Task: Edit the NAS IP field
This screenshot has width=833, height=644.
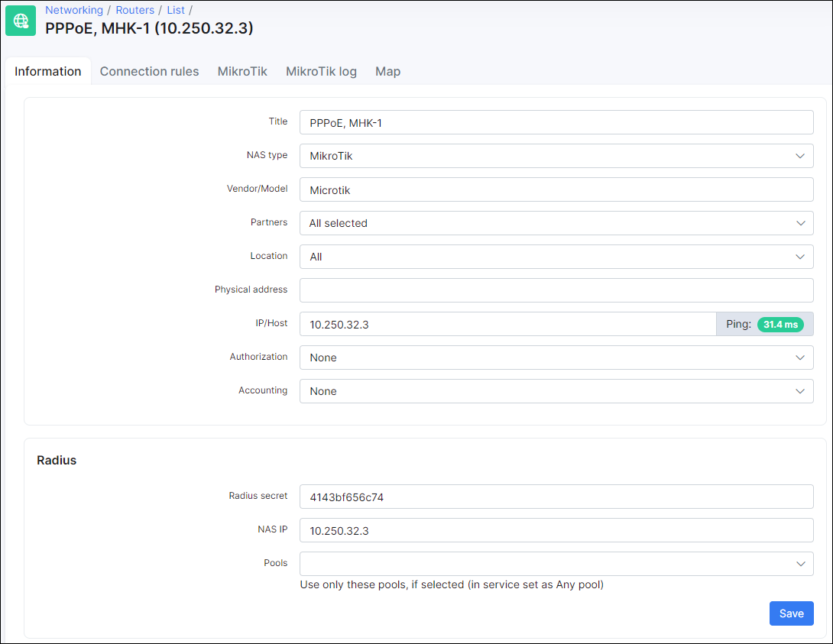Action: (556, 530)
